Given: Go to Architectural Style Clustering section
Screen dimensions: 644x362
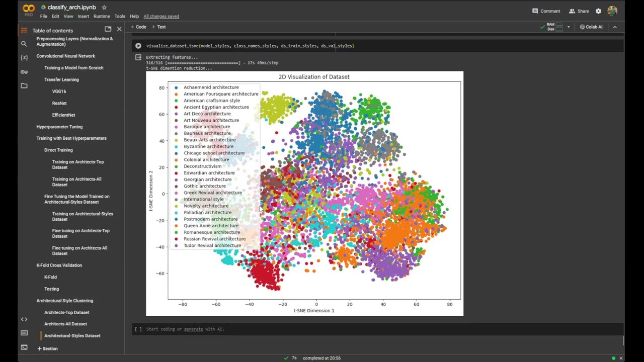Looking at the screenshot, I should [x=65, y=301].
